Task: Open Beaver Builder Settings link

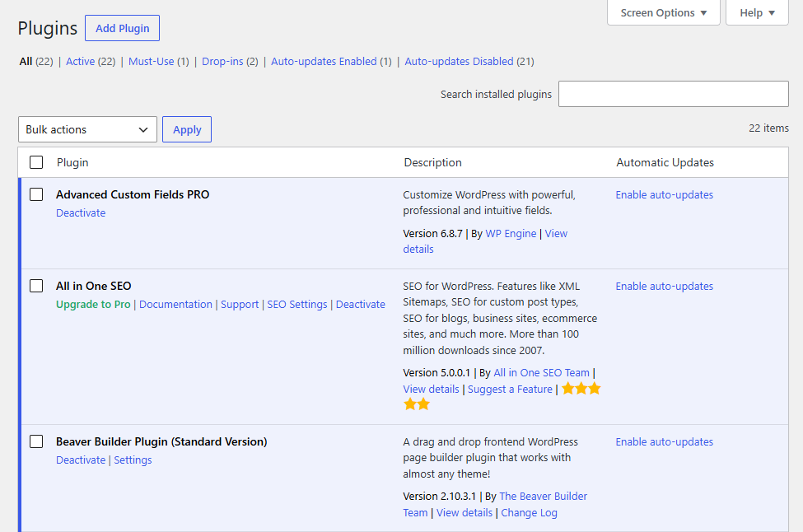Action: click(133, 460)
